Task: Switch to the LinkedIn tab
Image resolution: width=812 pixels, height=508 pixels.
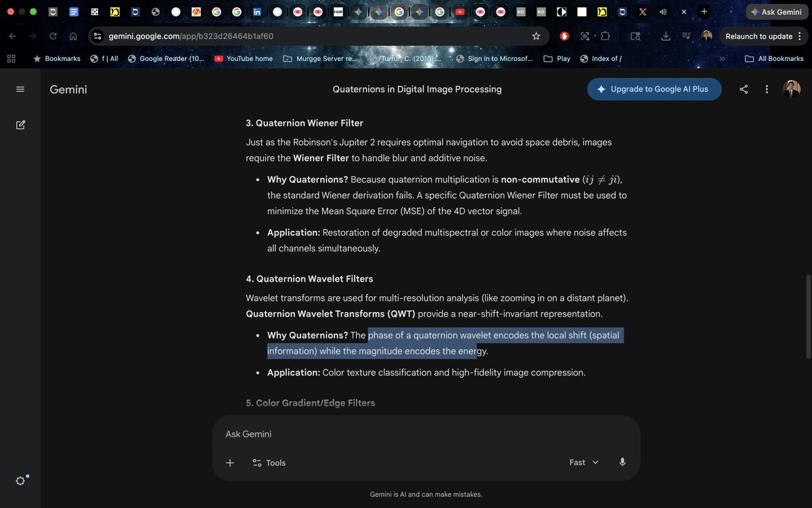Action: tap(257, 12)
